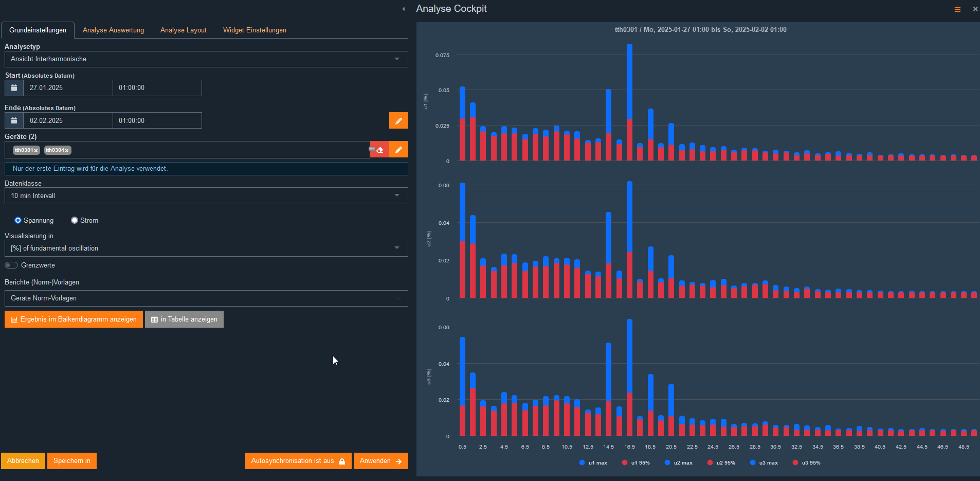Open the Analysetyp dropdown
This screenshot has width=980, height=481.
click(x=397, y=59)
